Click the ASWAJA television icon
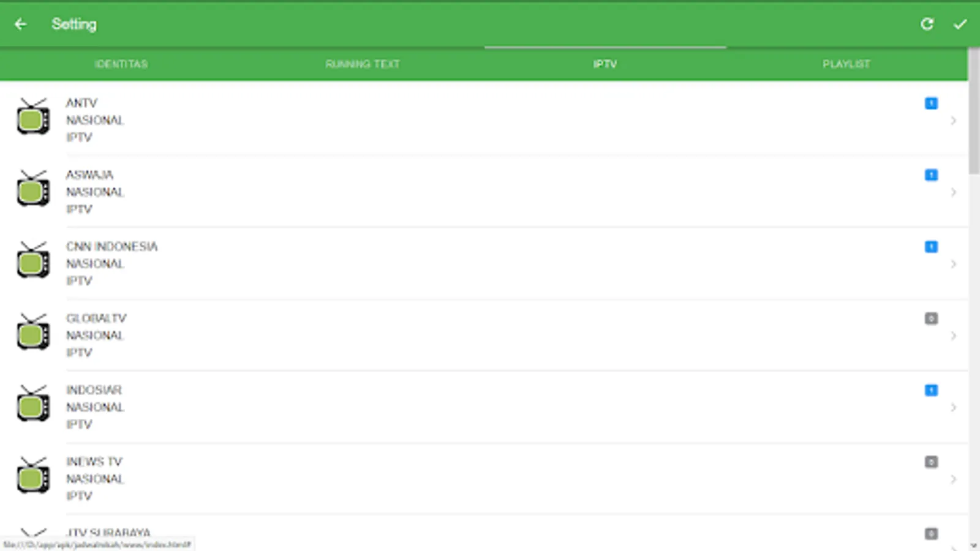980x551 pixels. point(33,188)
